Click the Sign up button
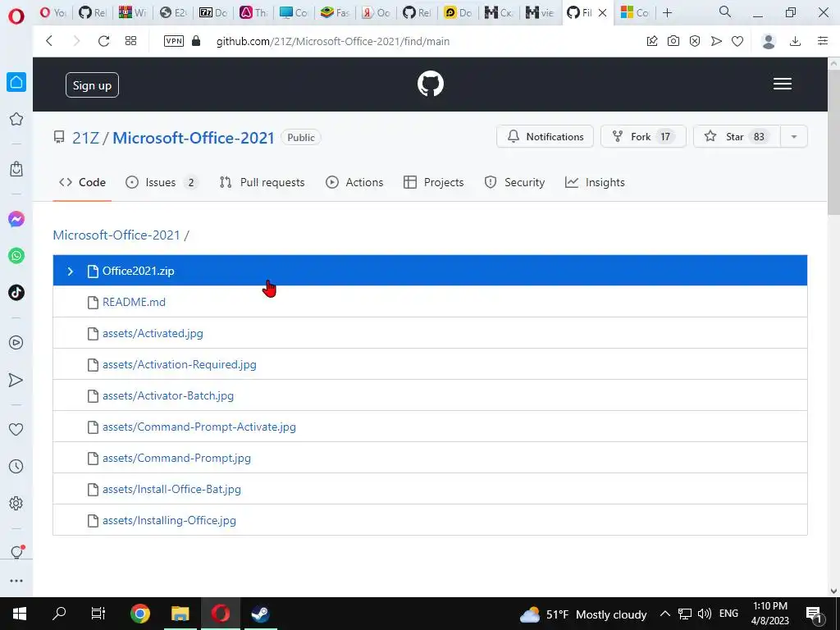The width and height of the screenshot is (840, 630). (92, 85)
